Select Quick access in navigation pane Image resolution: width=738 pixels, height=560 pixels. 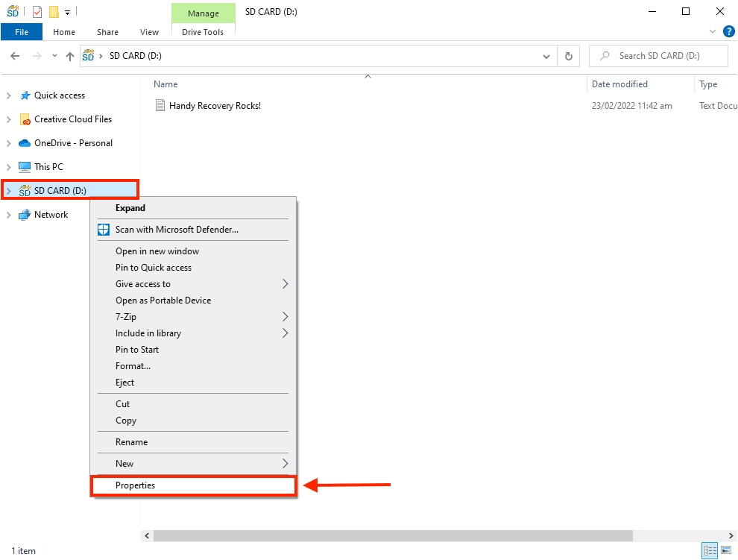pyautogui.click(x=60, y=95)
